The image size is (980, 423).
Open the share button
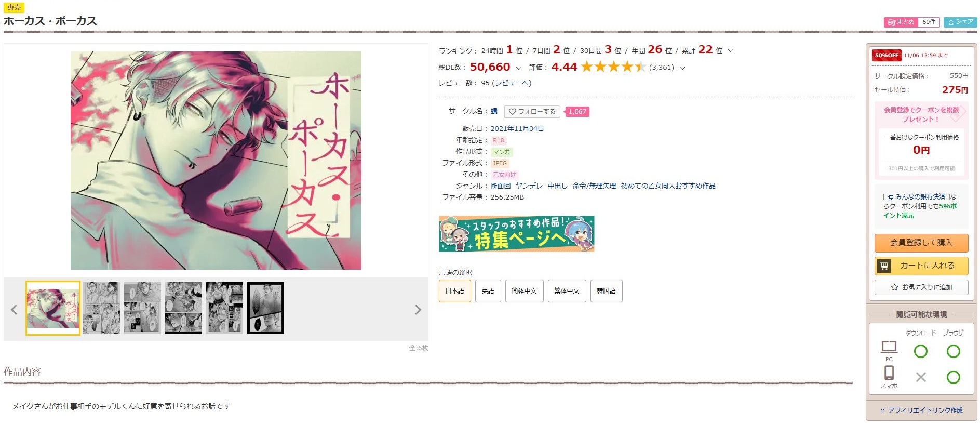pos(960,22)
